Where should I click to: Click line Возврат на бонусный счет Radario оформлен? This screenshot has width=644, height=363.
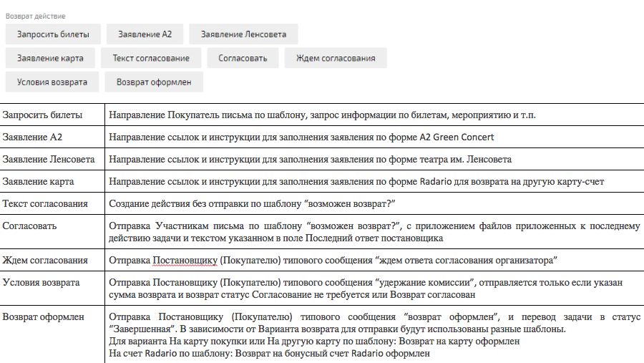point(269,353)
